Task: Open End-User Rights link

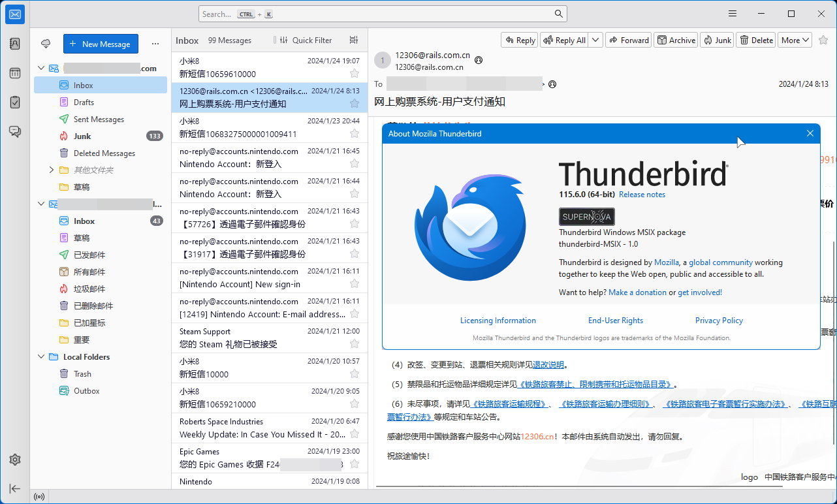Action: (616, 321)
